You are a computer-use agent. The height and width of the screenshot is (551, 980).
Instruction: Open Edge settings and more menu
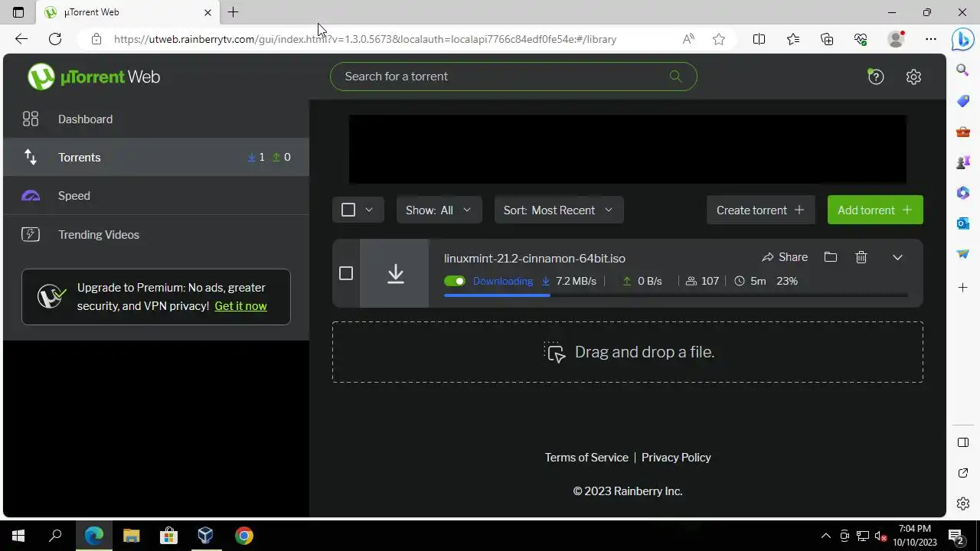[x=931, y=39]
